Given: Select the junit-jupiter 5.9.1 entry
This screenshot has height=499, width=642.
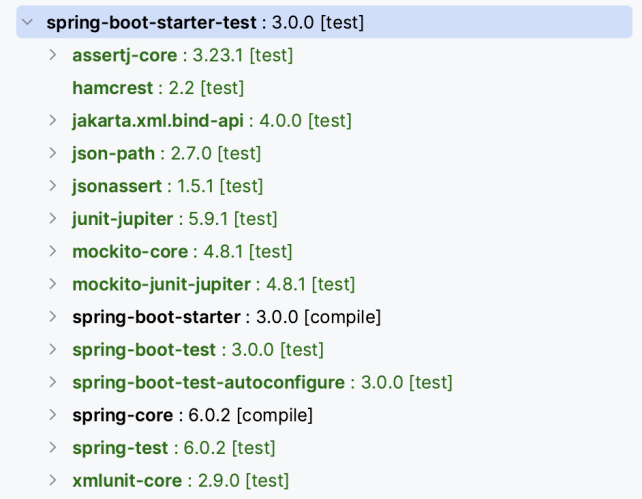Looking at the screenshot, I should (174, 218).
